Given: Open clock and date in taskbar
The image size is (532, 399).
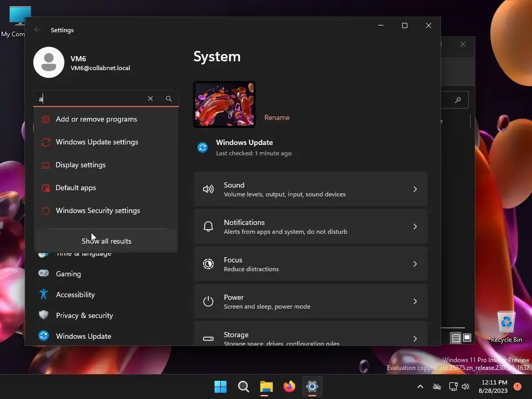Looking at the screenshot, I should pos(493,387).
